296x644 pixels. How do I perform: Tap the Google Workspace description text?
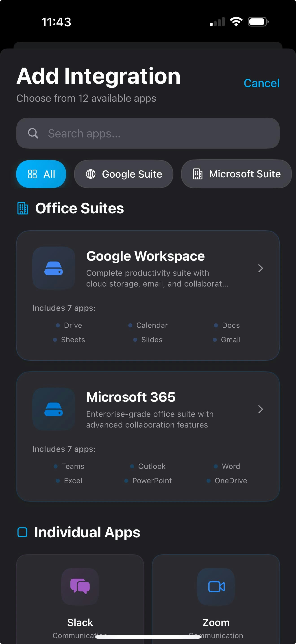click(157, 278)
